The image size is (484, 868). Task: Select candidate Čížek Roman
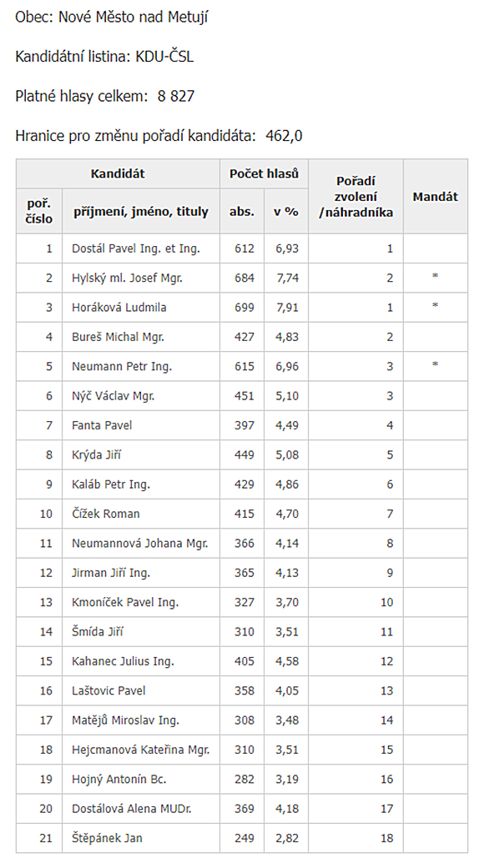[x=106, y=514]
